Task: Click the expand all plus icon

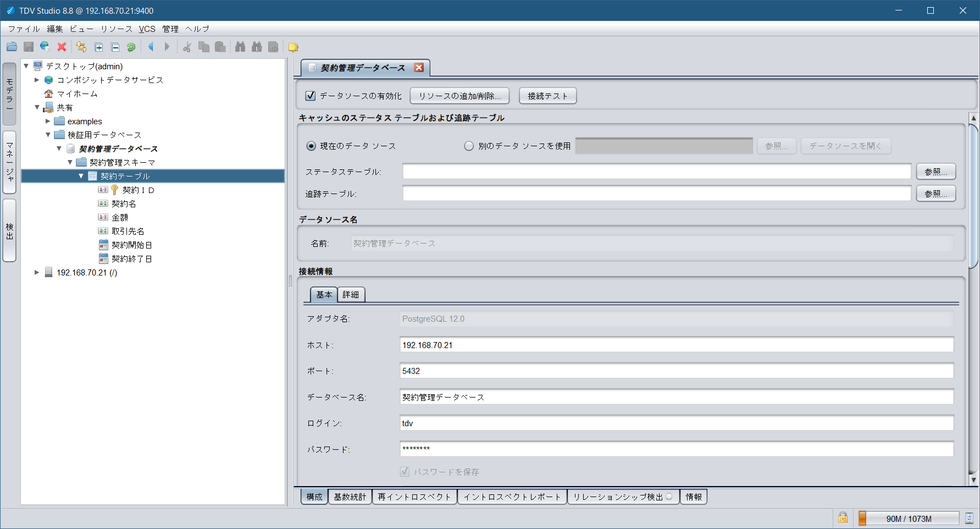Action: (98, 47)
